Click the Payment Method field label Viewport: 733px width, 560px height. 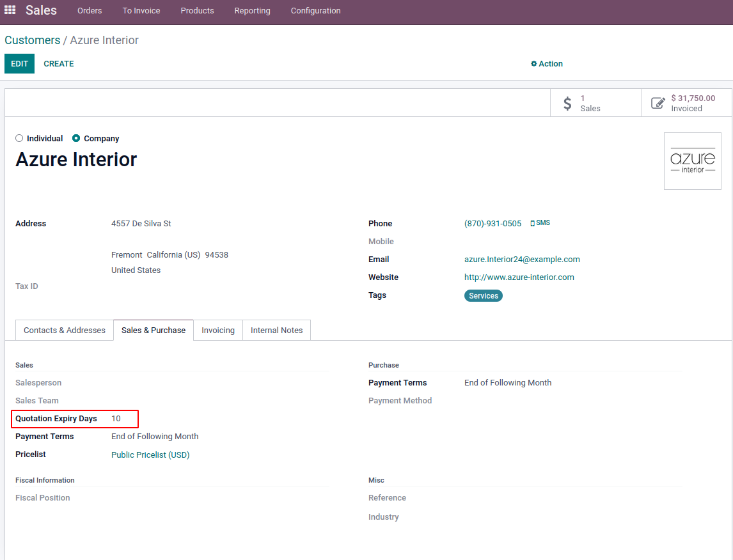coord(400,400)
